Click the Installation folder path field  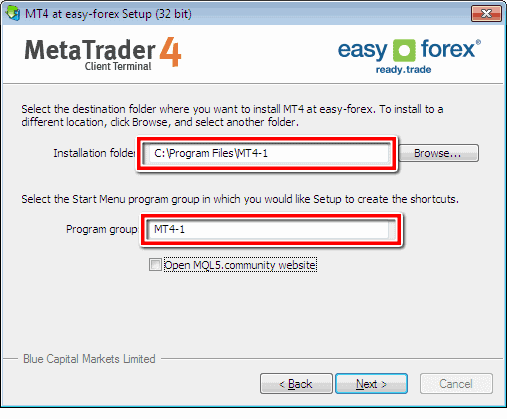coord(268,153)
